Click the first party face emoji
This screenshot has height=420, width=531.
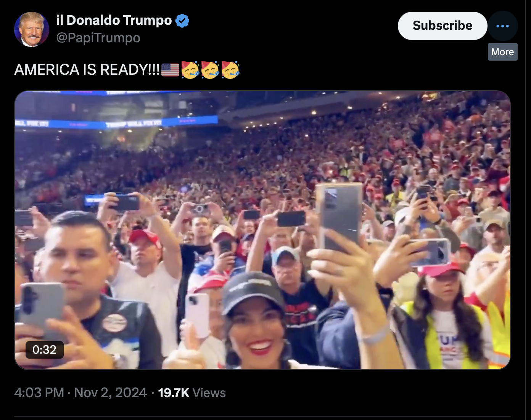tap(190, 70)
